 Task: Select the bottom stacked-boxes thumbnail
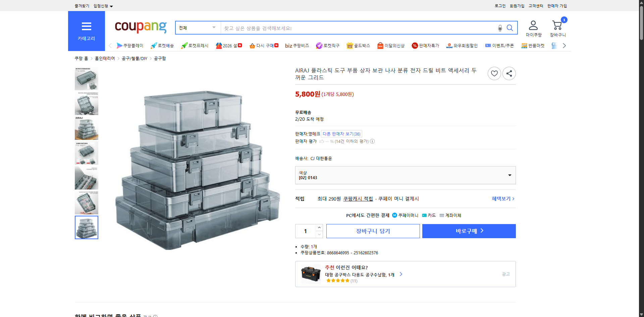point(86,227)
